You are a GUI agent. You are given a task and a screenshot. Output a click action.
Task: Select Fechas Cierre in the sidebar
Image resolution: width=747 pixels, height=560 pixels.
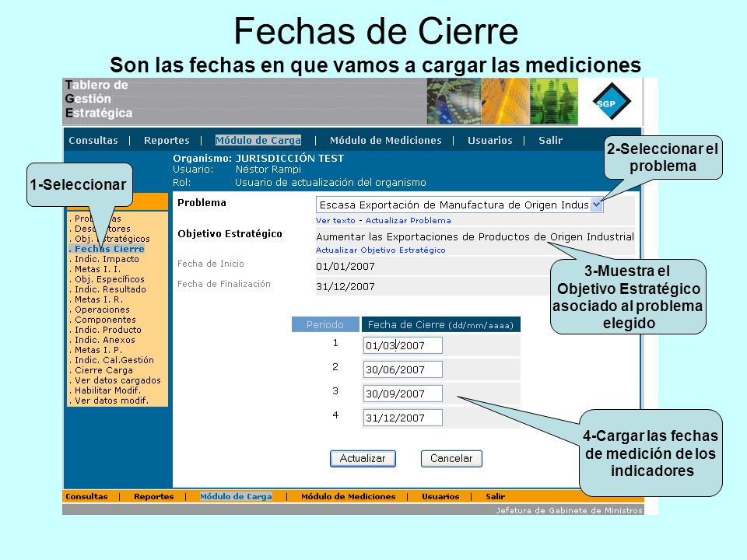pos(109,249)
